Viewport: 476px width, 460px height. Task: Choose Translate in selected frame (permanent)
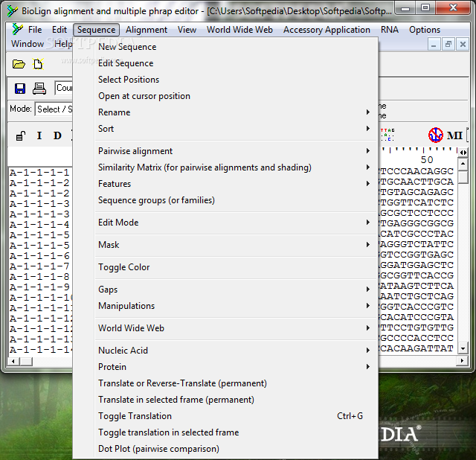236,400
